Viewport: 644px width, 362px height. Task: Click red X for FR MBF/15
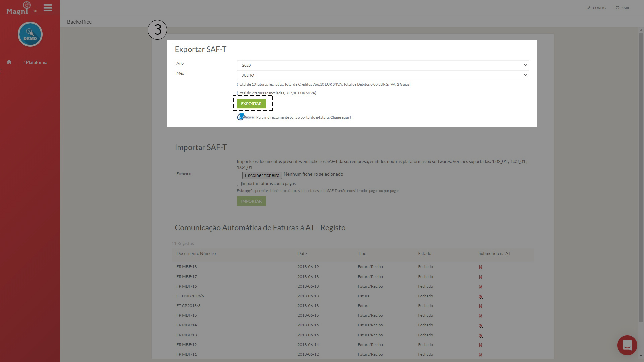click(x=480, y=316)
